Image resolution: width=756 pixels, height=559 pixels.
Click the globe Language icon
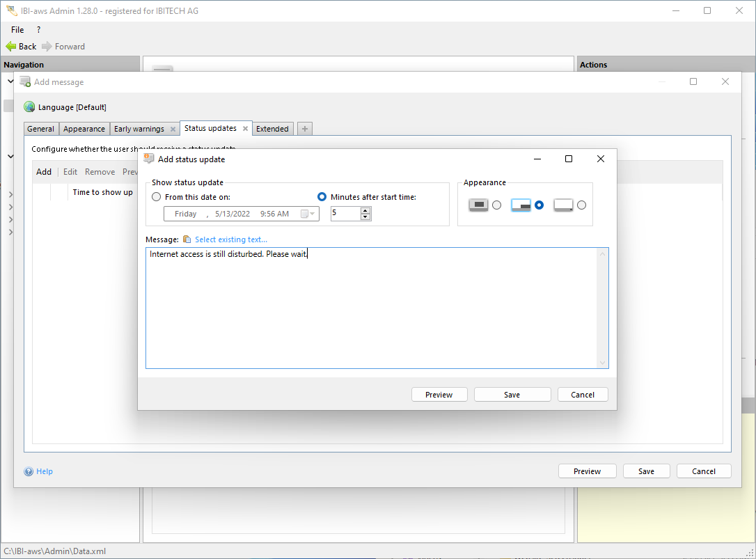[x=29, y=107]
